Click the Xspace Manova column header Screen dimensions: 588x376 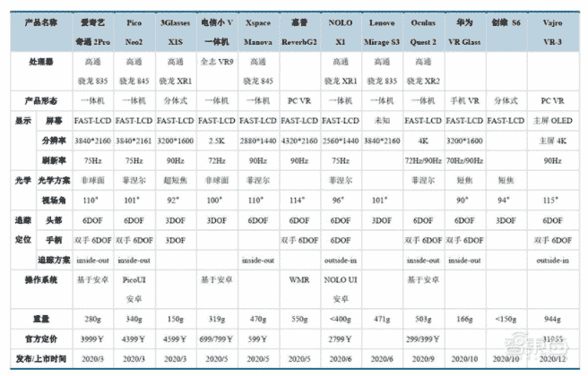click(258, 32)
